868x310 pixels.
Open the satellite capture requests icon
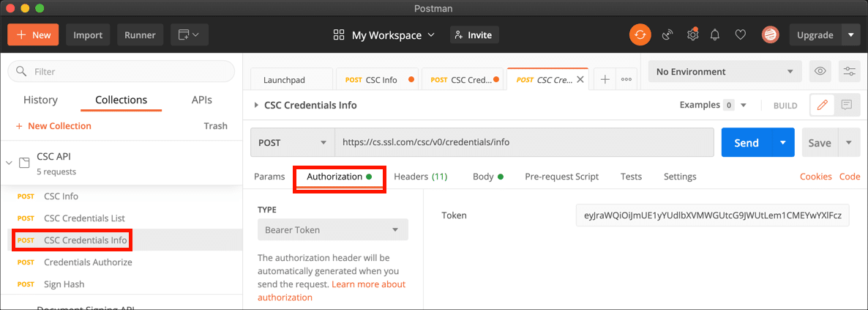pyautogui.click(x=667, y=34)
